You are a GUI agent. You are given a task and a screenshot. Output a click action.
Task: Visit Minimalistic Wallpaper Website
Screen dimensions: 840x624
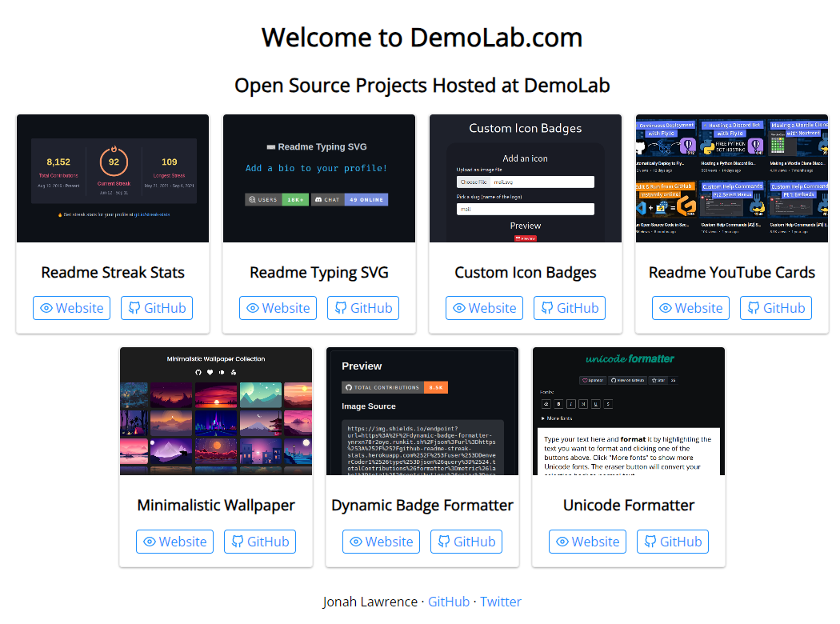click(x=174, y=542)
